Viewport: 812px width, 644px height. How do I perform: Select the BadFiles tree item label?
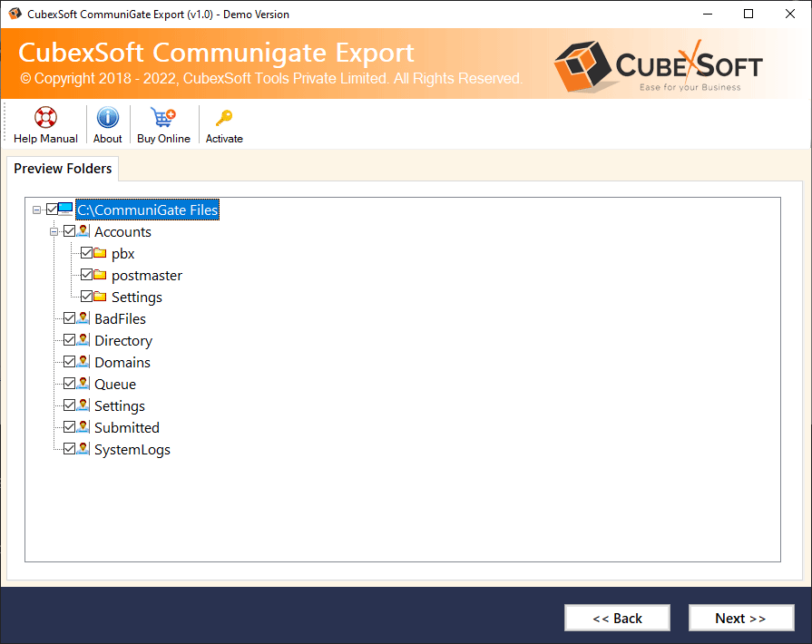pos(120,319)
